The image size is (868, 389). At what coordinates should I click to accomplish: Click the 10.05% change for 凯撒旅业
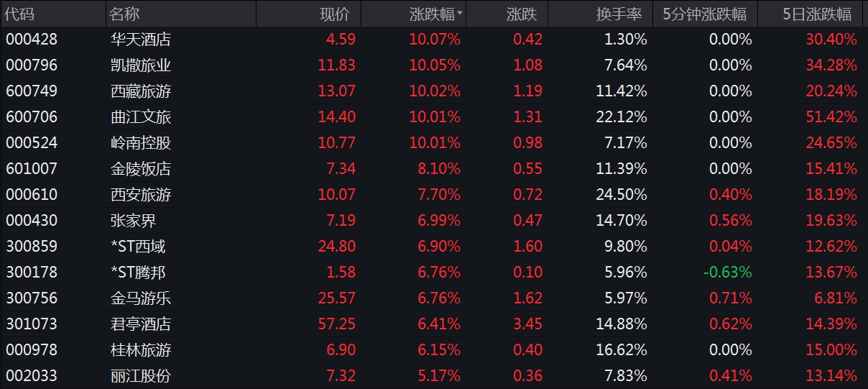435,65
